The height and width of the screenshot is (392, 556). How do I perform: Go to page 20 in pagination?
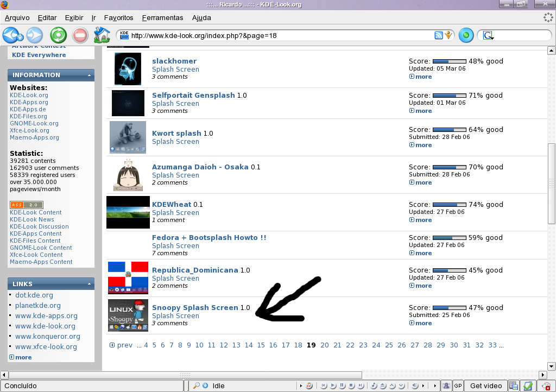[x=325, y=345]
